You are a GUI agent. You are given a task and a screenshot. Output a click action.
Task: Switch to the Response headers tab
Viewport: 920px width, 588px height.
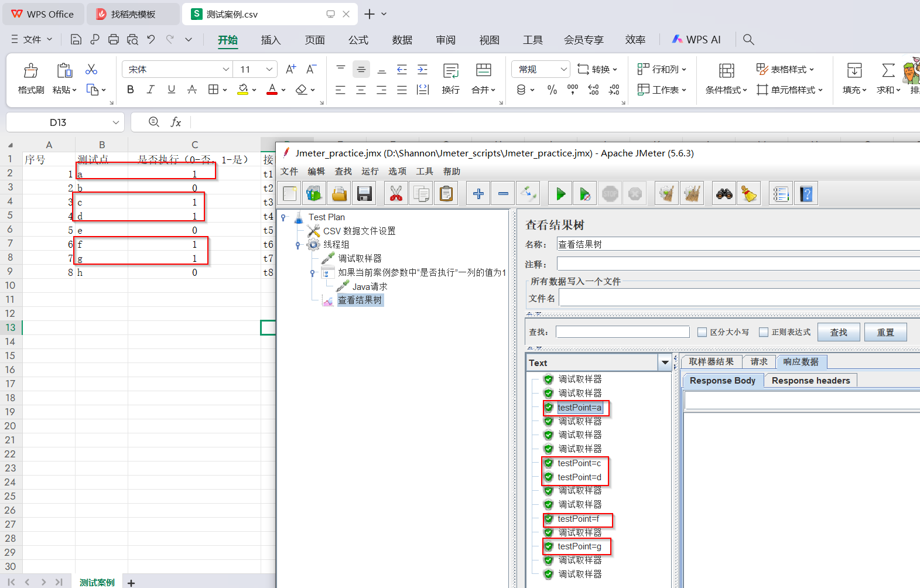tap(810, 381)
